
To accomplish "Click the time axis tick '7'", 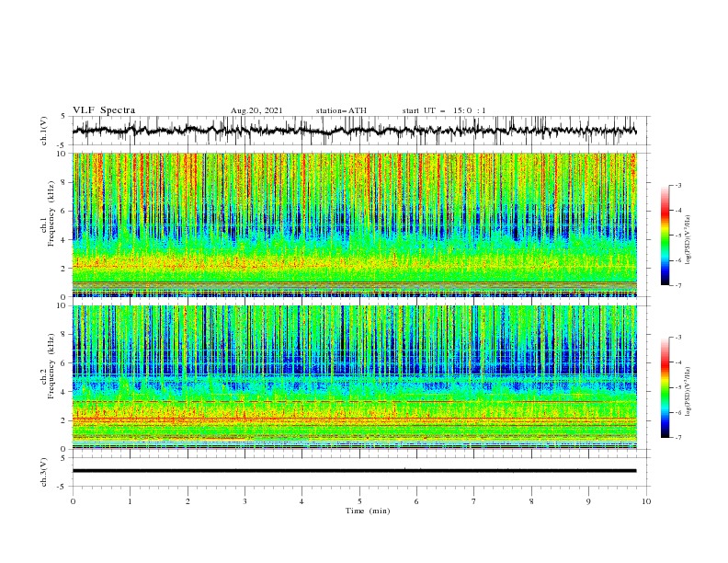I will coord(474,501).
